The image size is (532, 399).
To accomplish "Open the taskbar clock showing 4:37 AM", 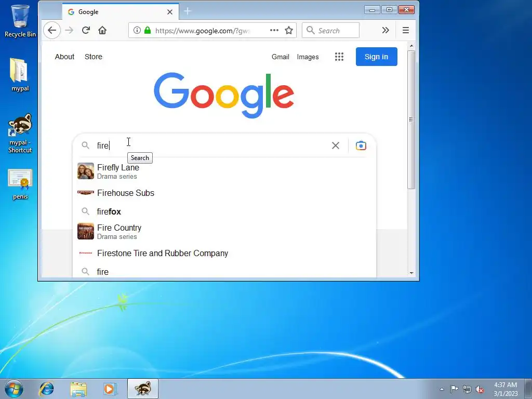I will 506,389.
